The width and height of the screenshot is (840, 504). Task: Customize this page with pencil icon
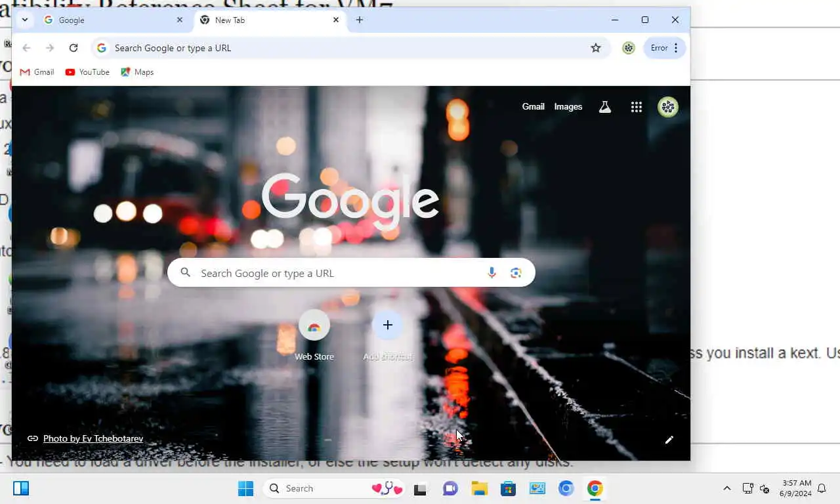tap(669, 440)
